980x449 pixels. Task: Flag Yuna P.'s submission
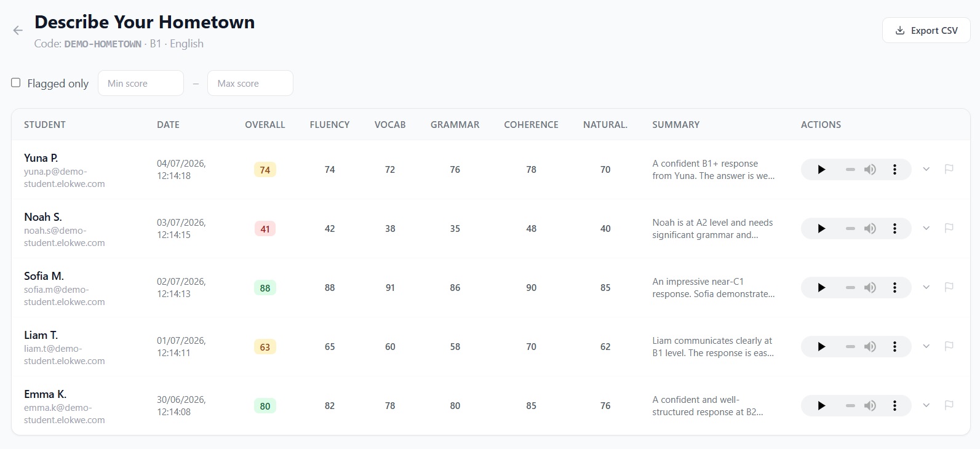click(x=949, y=169)
